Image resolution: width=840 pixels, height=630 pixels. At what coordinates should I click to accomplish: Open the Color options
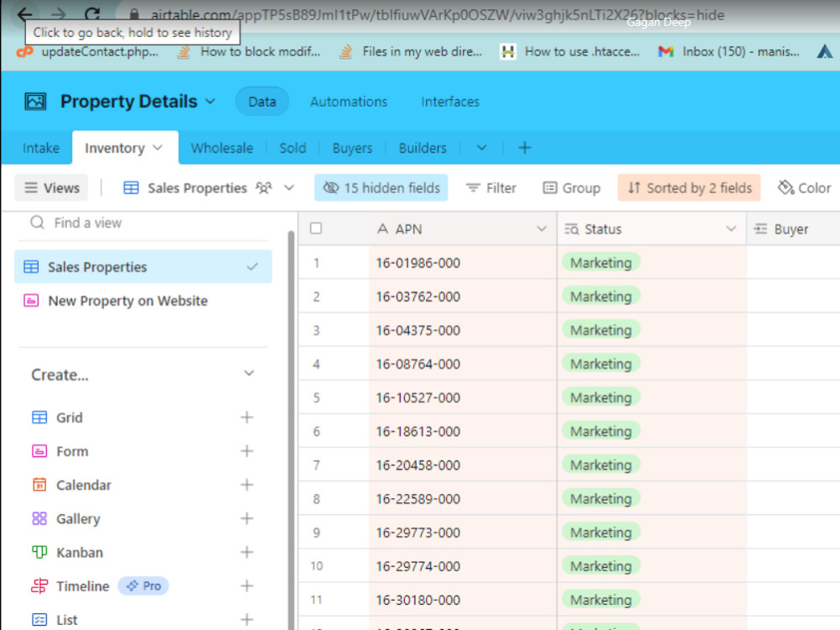click(804, 188)
